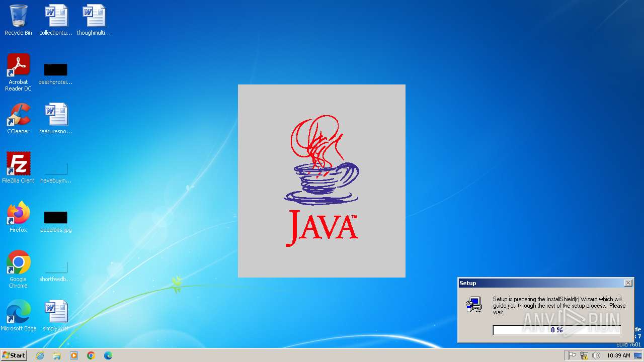Click the taskbar clock showing 10:39 AM

[x=618, y=355]
